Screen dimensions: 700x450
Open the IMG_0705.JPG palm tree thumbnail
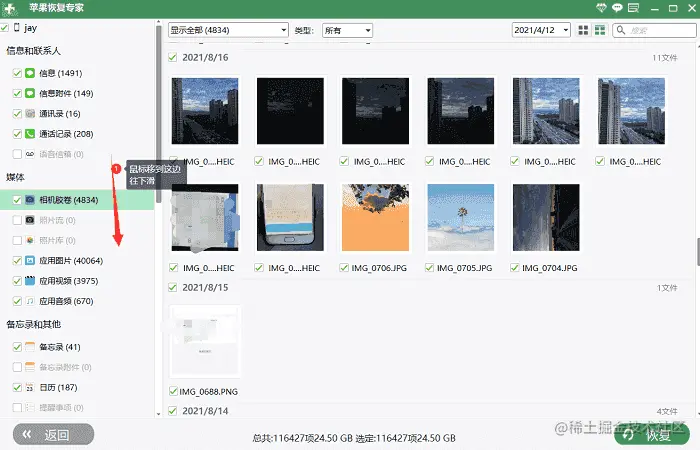coord(461,217)
